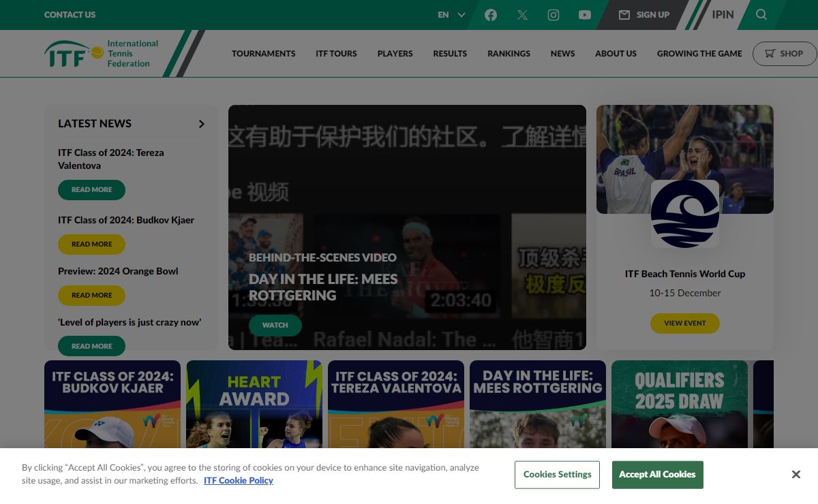Click Read More under 2024 Orange Bowl
This screenshot has height=504, width=818.
coord(91,295)
